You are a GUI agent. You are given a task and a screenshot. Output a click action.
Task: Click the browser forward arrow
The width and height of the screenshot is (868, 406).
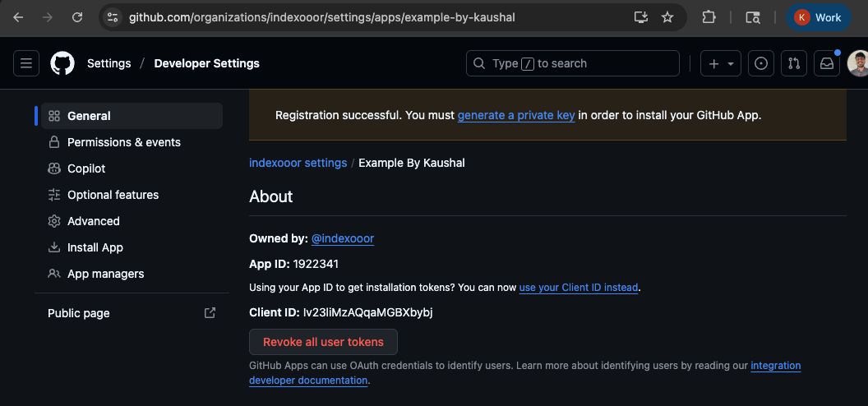click(48, 17)
